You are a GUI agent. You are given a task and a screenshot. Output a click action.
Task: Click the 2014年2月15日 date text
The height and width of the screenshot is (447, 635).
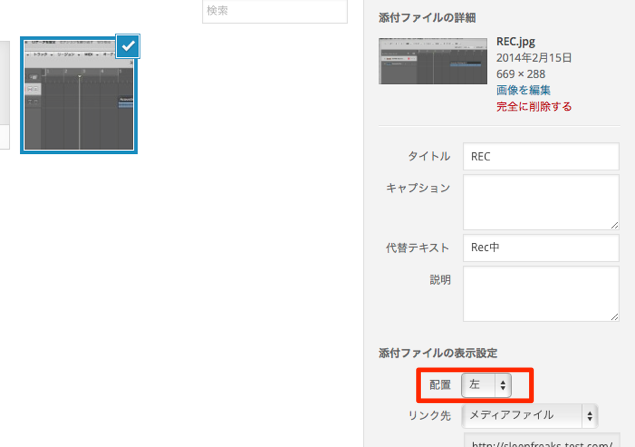coord(534,58)
